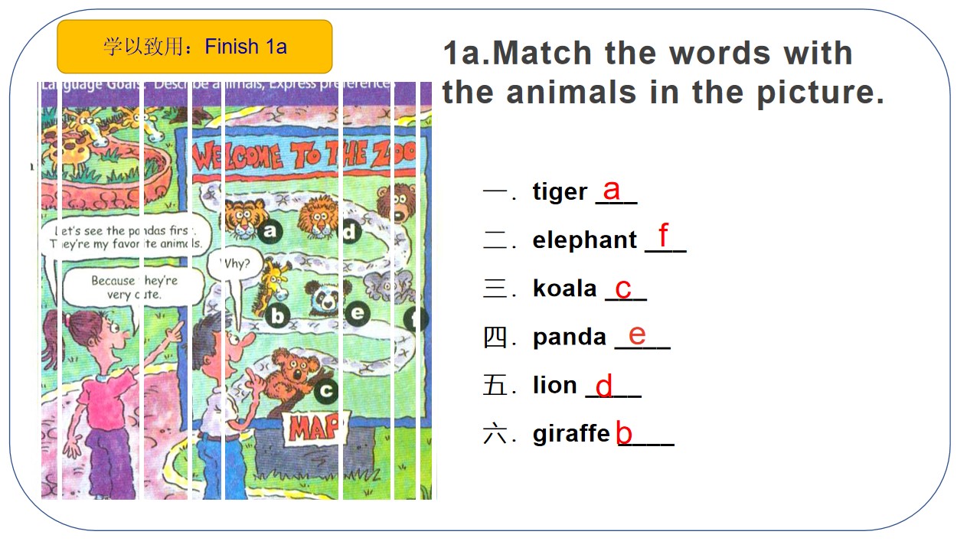Click the panda in the zoo map

[325, 297]
